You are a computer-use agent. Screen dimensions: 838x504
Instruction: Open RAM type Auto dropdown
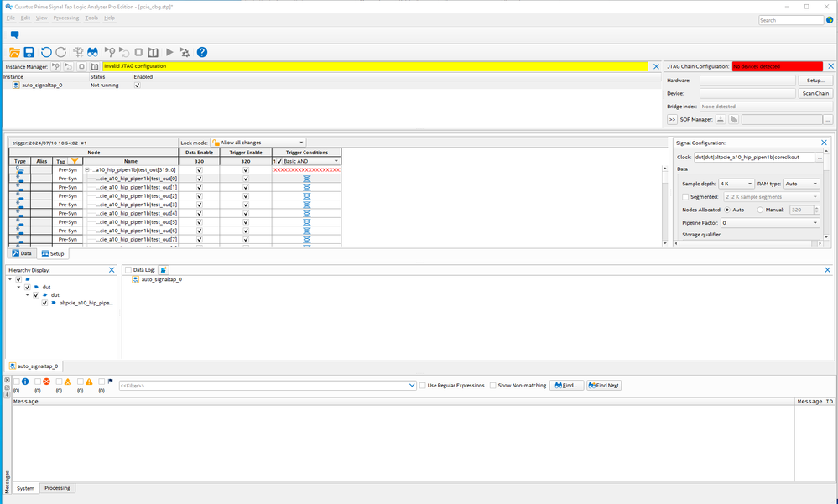point(801,184)
